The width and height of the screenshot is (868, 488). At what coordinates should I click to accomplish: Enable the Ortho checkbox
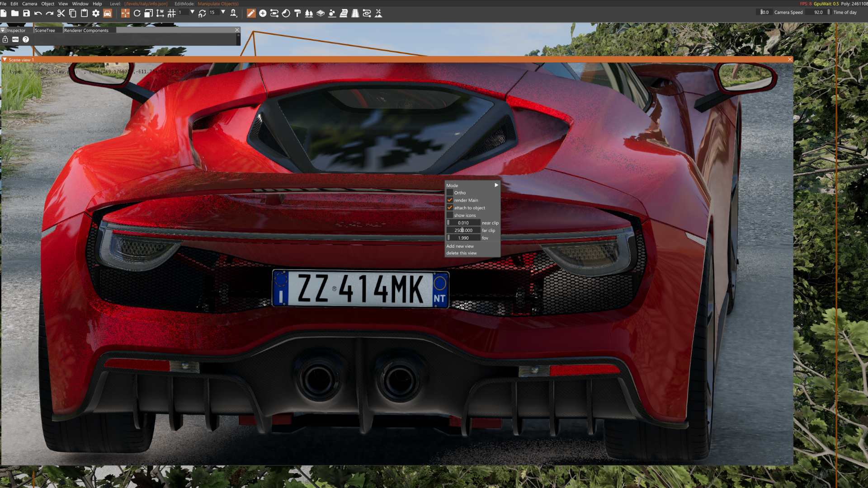[x=450, y=192]
